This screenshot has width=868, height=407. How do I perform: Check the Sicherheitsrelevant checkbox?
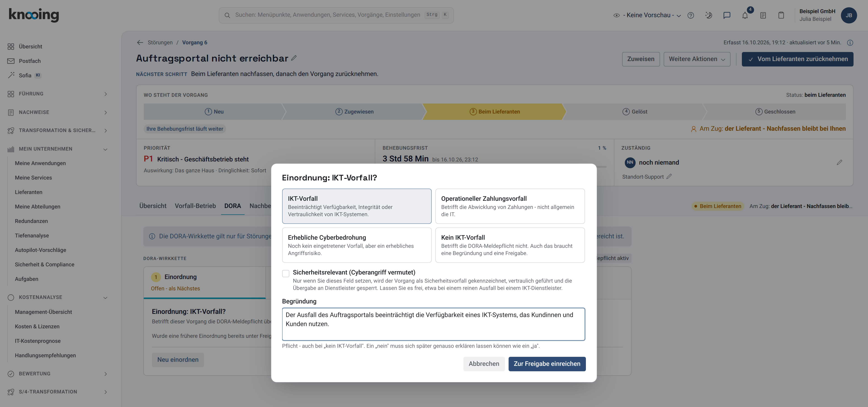click(x=286, y=273)
